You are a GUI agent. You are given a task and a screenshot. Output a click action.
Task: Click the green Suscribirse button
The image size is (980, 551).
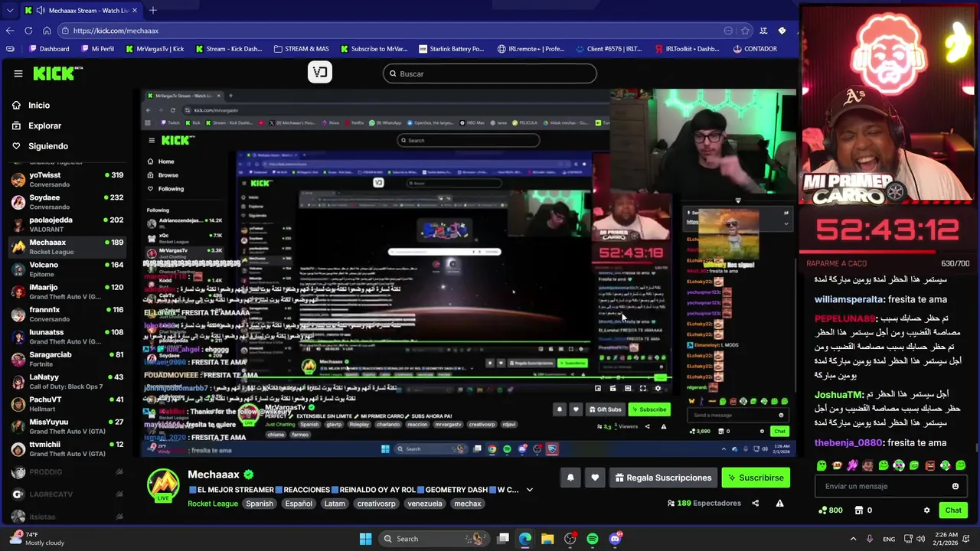point(756,478)
